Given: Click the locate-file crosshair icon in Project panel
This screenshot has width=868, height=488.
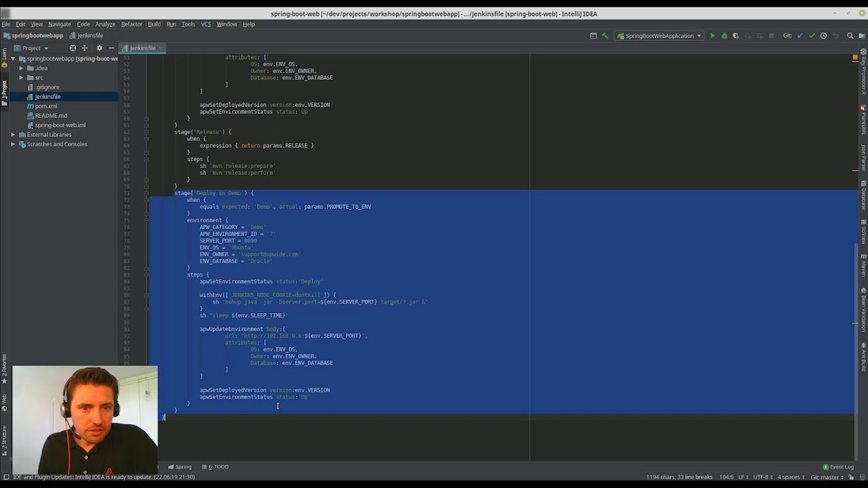Looking at the screenshot, I should (x=73, y=48).
